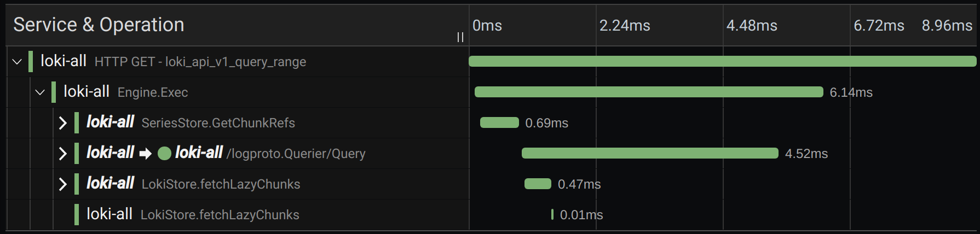Open the last LokiStore.fetchLazyChunks leaf span
The height and width of the screenshot is (234, 980).
click(x=220, y=215)
